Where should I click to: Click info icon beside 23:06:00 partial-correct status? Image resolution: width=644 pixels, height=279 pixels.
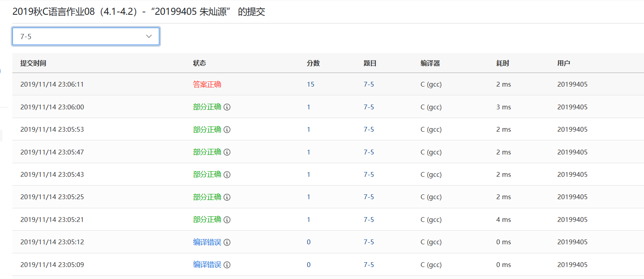coord(227,107)
